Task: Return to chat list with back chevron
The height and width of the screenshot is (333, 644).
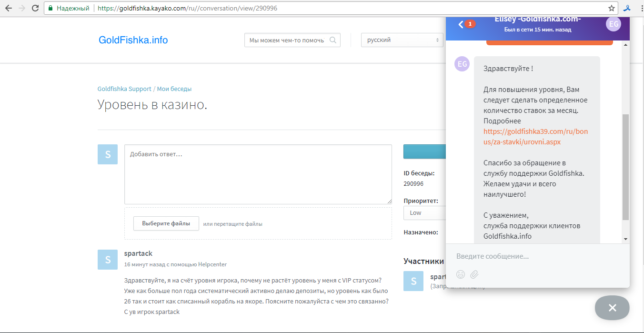Action: pos(461,24)
